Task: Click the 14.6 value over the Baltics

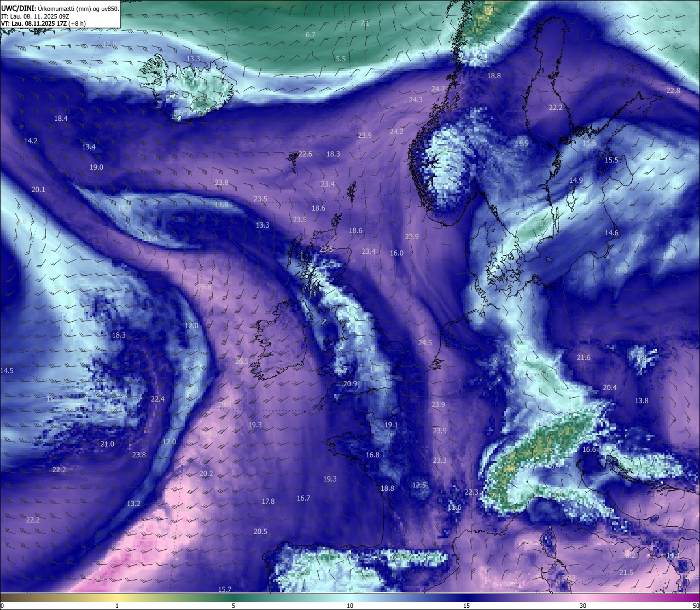Action: coord(611,233)
